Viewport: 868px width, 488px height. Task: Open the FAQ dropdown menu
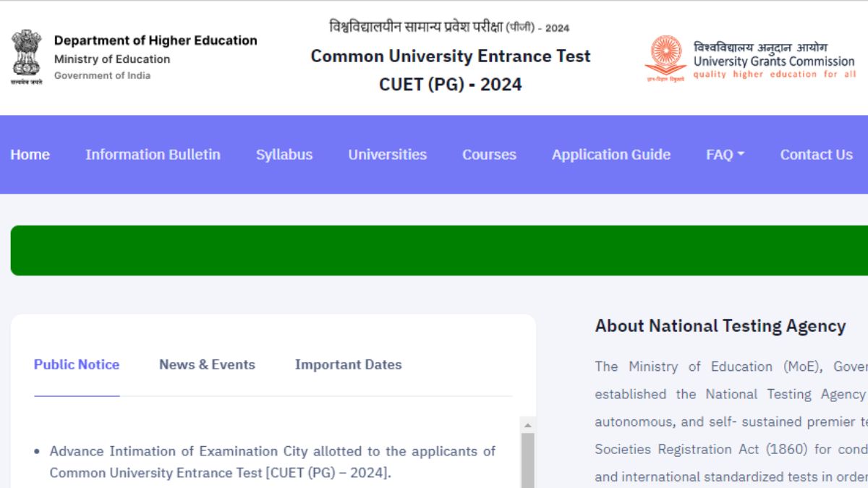[x=726, y=154]
